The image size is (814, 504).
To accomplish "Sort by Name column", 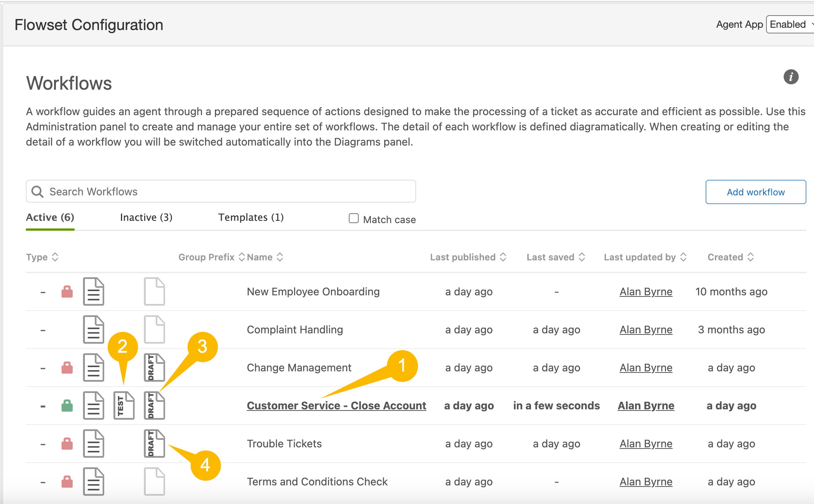I will click(265, 257).
